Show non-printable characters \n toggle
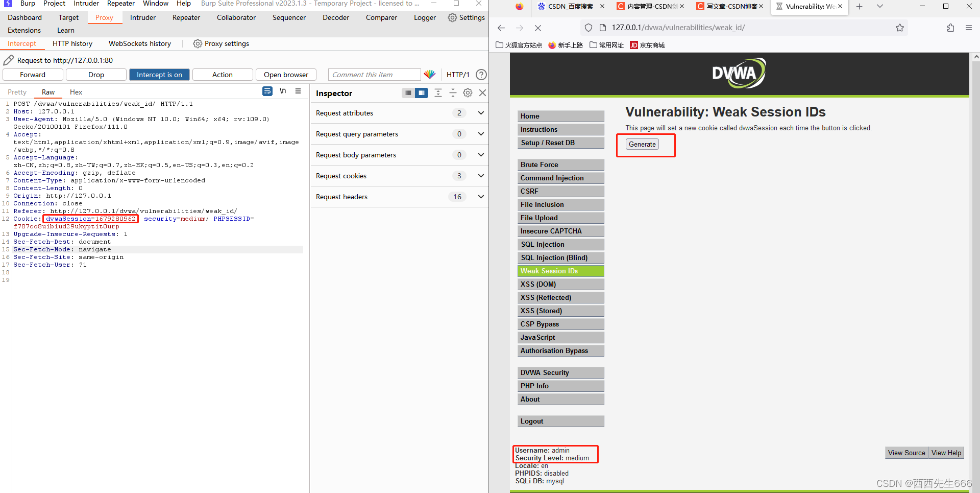980x493 pixels. click(x=283, y=91)
